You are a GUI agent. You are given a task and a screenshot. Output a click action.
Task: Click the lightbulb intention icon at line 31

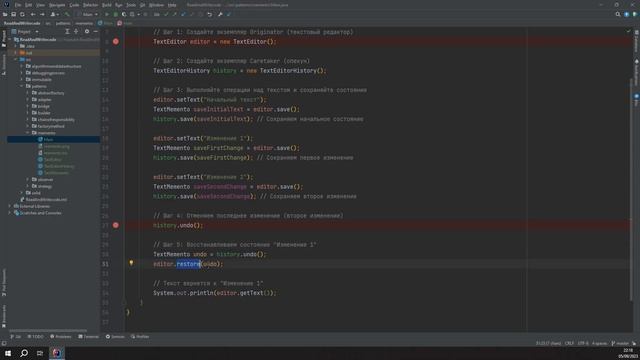[131, 263]
